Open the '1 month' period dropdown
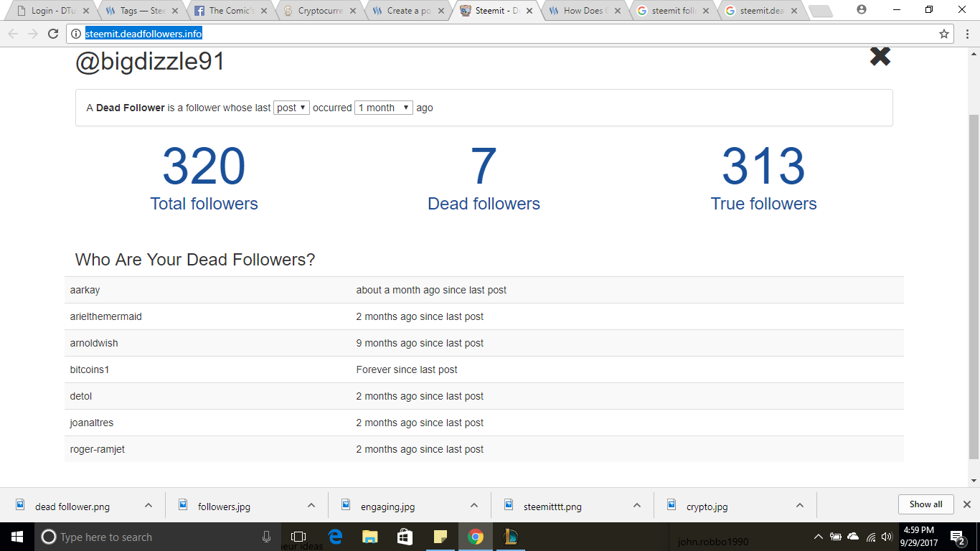 (384, 108)
